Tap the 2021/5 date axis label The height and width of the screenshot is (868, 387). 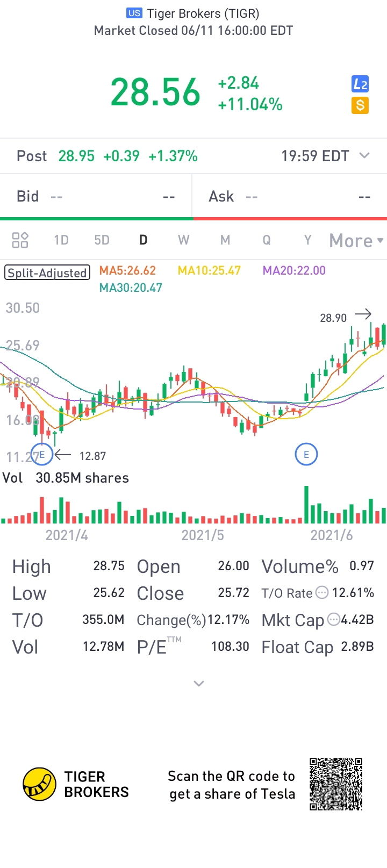(203, 535)
